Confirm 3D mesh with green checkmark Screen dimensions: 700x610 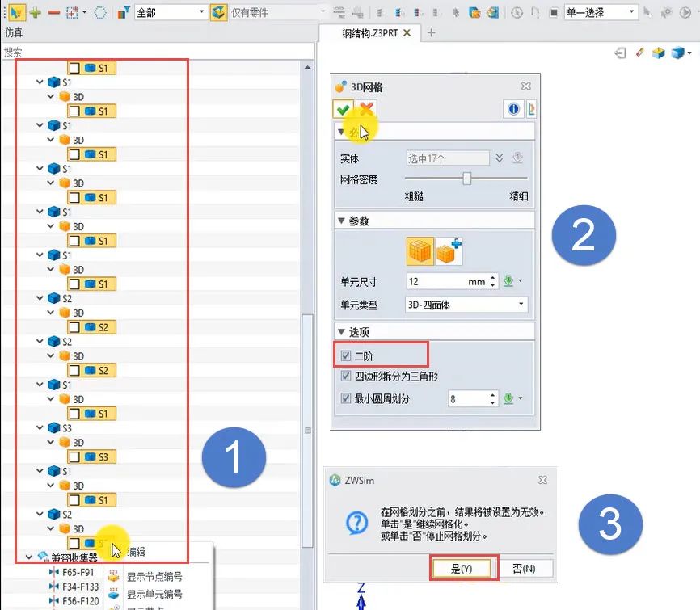(344, 109)
